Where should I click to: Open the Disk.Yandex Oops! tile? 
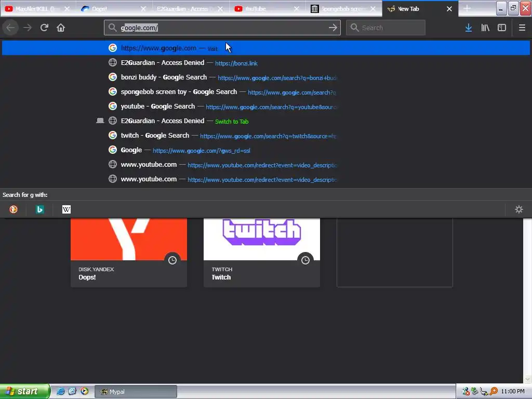coord(129,252)
